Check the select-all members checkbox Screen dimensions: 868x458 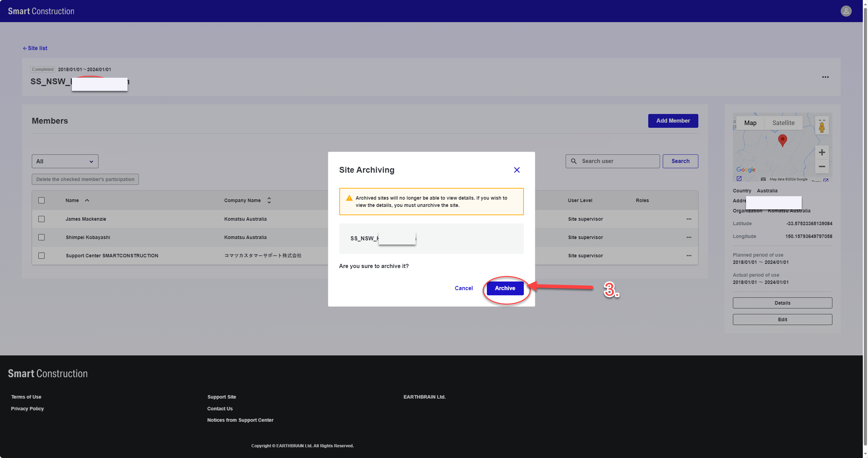(41, 200)
